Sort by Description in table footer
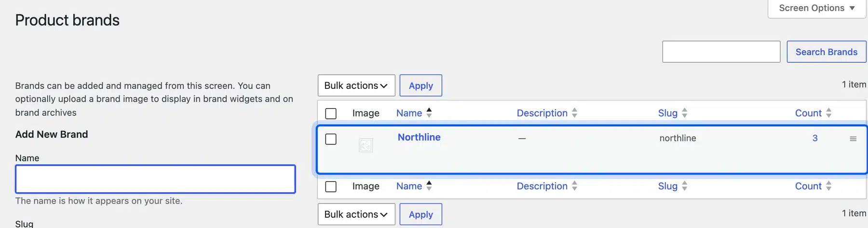 click(542, 186)
